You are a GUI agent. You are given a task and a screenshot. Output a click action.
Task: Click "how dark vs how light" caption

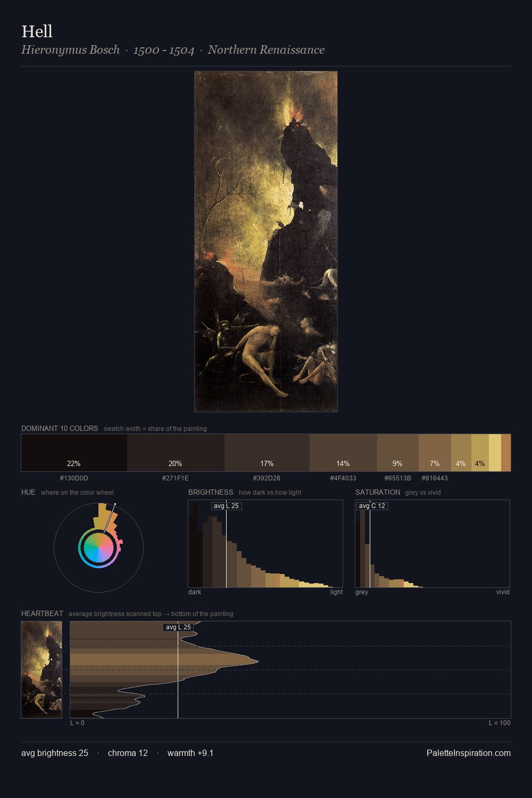[270, 493]
